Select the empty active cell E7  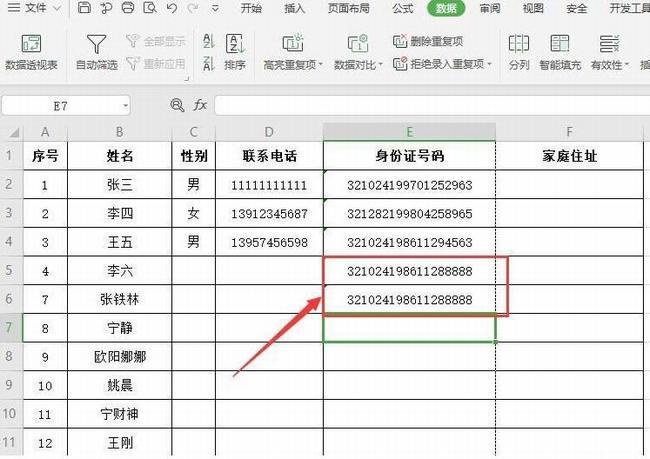[x=410, y=328]
